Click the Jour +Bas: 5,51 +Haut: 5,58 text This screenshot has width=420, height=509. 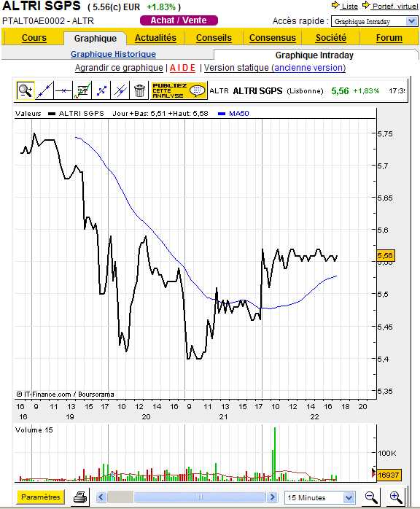click(160, 113)
